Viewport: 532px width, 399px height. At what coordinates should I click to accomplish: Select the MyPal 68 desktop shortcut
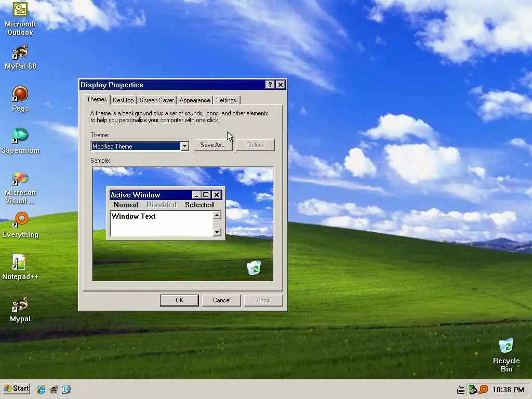coord(20,57)
